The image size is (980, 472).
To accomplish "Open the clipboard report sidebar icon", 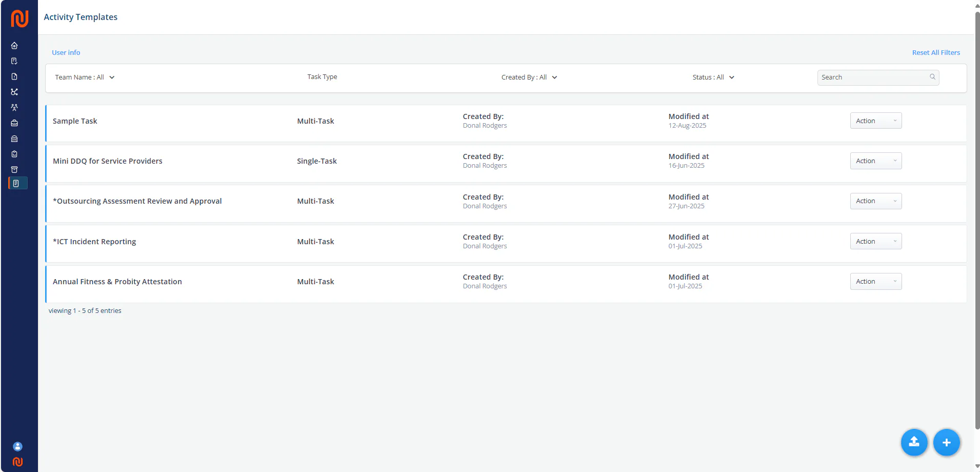I will pos(14,154).
